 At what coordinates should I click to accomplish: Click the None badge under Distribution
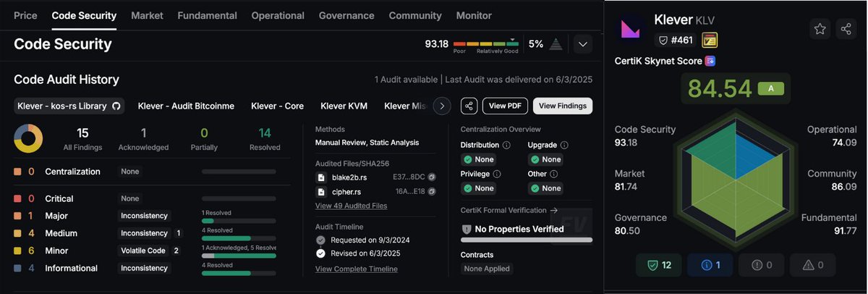480,159
